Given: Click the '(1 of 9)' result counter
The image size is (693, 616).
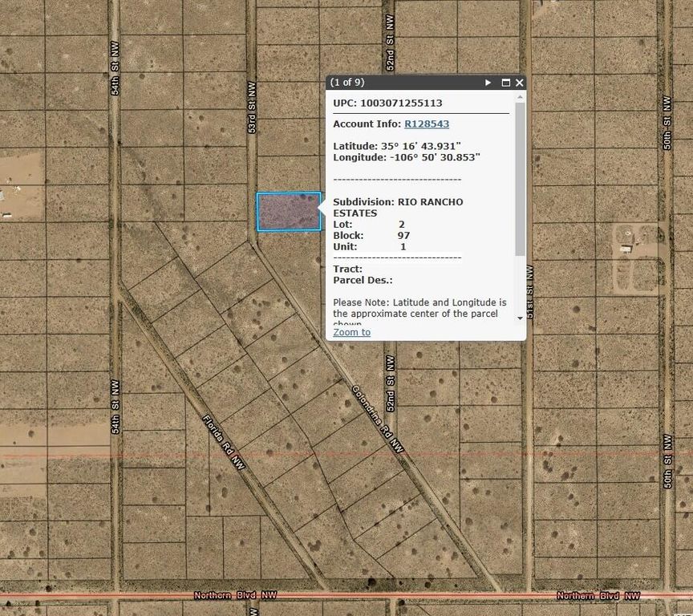Looking at the screenshot, I should coord(346,83).
